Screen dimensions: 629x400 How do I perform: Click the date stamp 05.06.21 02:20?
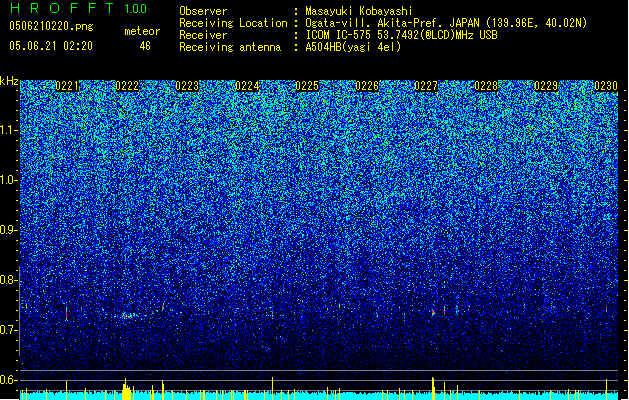pyautogui.click(x=51, y=46)
